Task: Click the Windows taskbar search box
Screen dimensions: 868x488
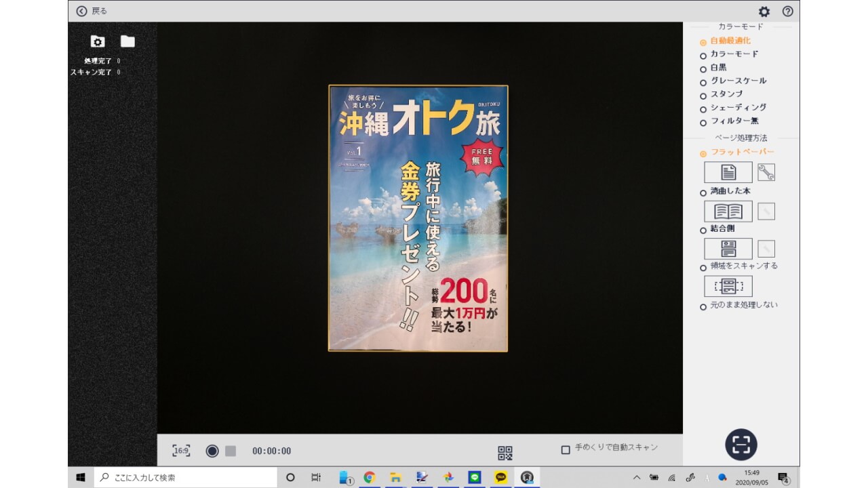Action: (185, 477)
